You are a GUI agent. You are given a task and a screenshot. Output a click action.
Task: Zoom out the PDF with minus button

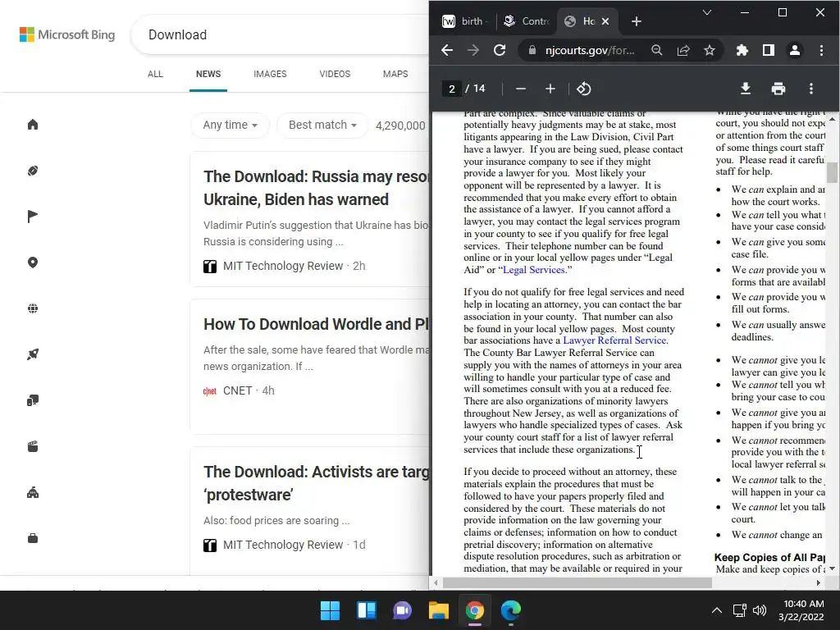point(521,89)
